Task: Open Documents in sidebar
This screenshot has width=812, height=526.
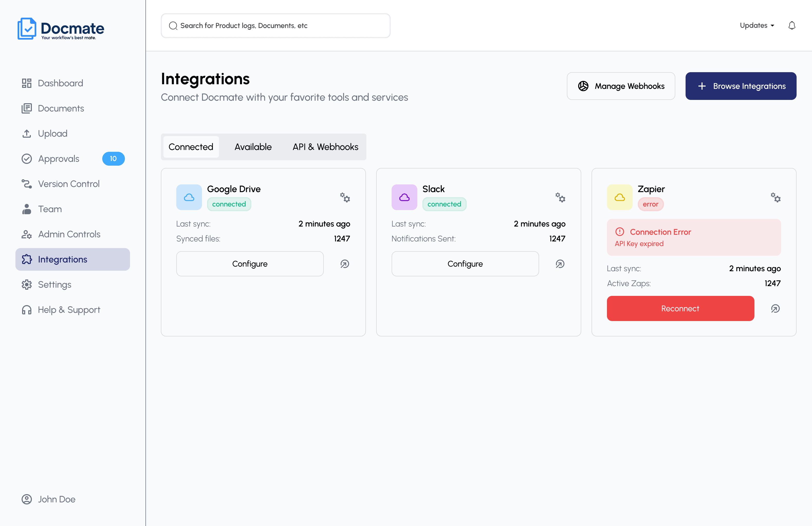Action: 73,108
